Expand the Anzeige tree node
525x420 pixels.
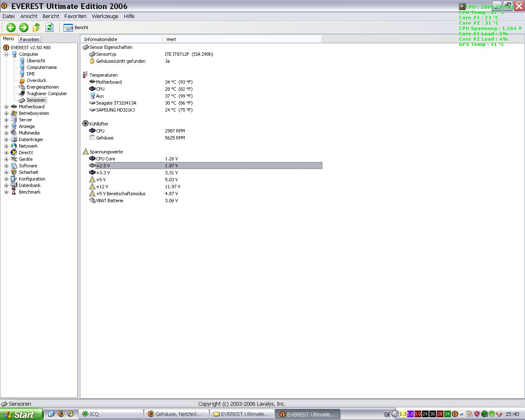click(x=7, y=126)
